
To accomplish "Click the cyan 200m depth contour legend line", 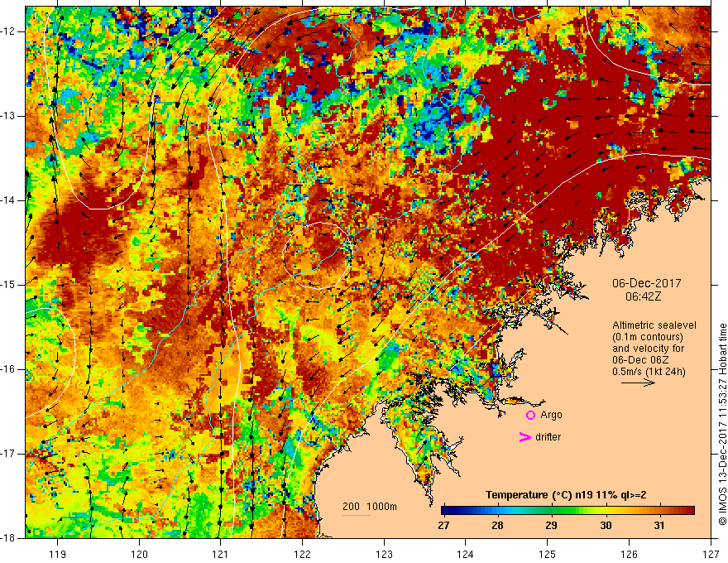I will (356, 516).
